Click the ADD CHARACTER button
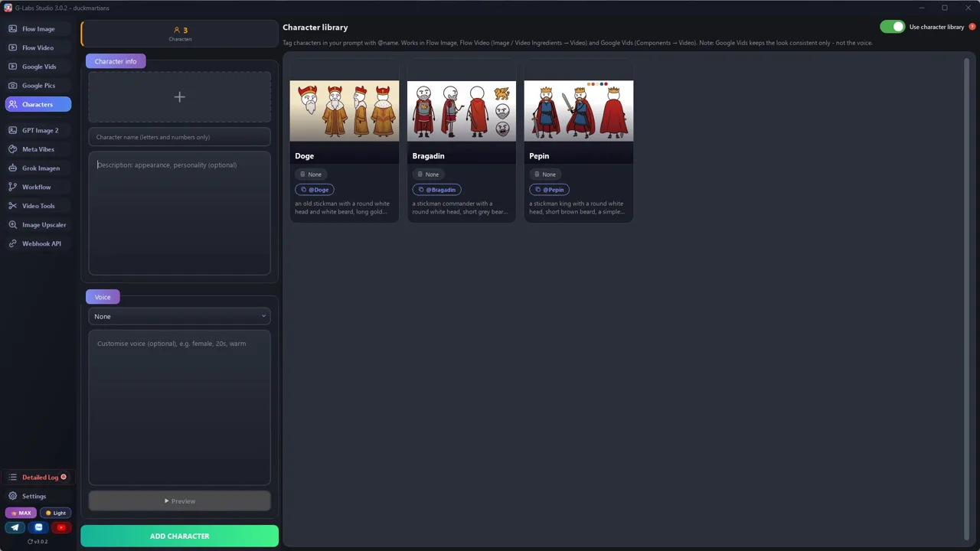980x551 pixels. coord(179,536)
